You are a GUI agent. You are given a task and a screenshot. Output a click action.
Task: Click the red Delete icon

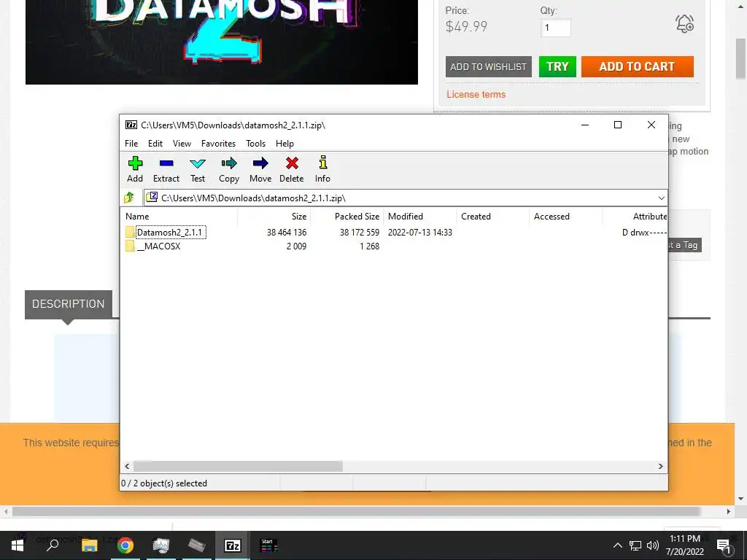pyautogui.click(x=292, y=163)
